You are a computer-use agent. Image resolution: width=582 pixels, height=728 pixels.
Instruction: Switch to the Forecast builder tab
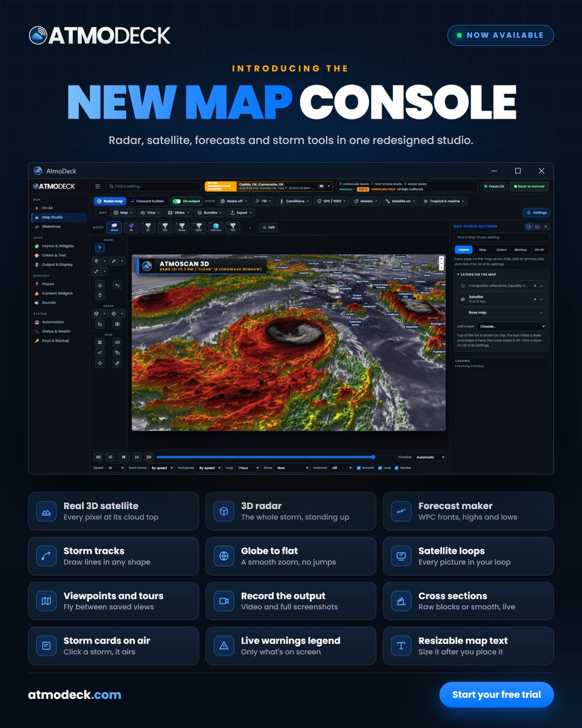tap(146, 201)
